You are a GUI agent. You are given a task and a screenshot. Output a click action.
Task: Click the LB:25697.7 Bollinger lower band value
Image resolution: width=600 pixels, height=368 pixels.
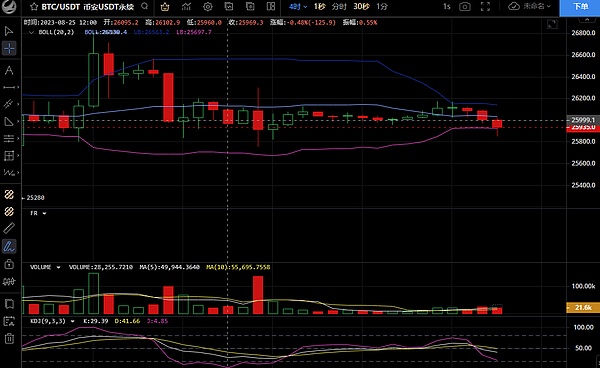tap(194, 32)
